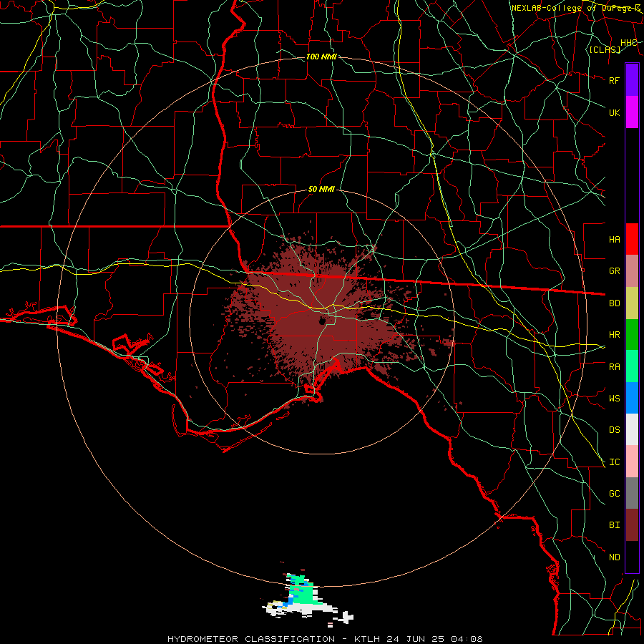Click the KTLH station identifier in caption
Screen dimensions: 644x644
click(367, 639)
